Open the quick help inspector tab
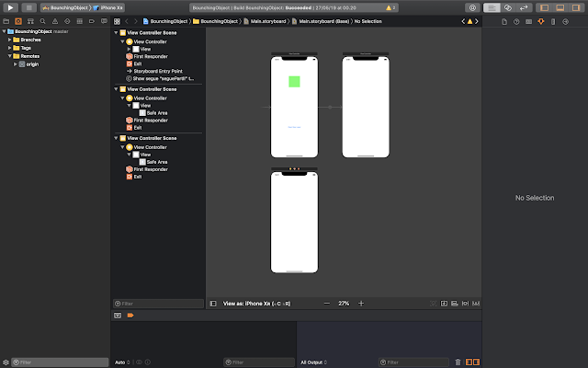 tap(516, 22)
